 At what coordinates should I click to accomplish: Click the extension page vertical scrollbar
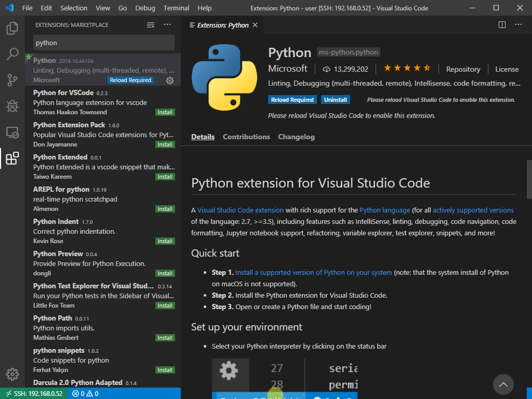(529, 179)
